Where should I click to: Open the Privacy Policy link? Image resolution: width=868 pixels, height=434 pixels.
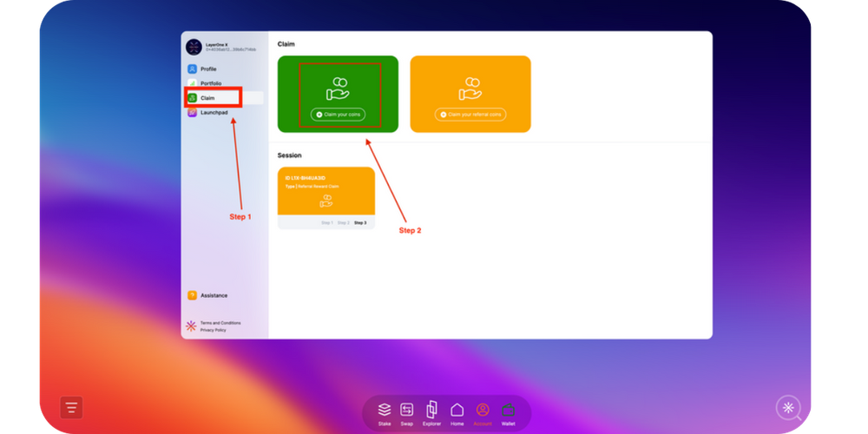[213, 330]
